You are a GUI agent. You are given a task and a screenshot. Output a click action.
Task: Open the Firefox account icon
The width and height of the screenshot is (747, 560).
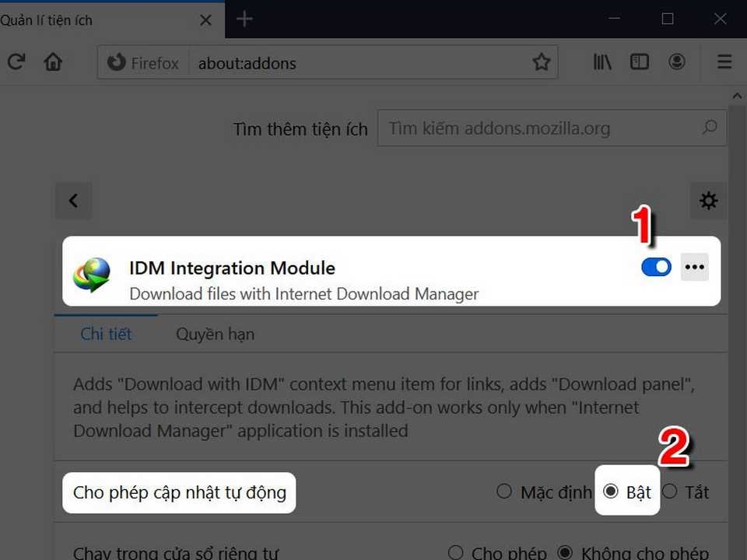[676, 62]
